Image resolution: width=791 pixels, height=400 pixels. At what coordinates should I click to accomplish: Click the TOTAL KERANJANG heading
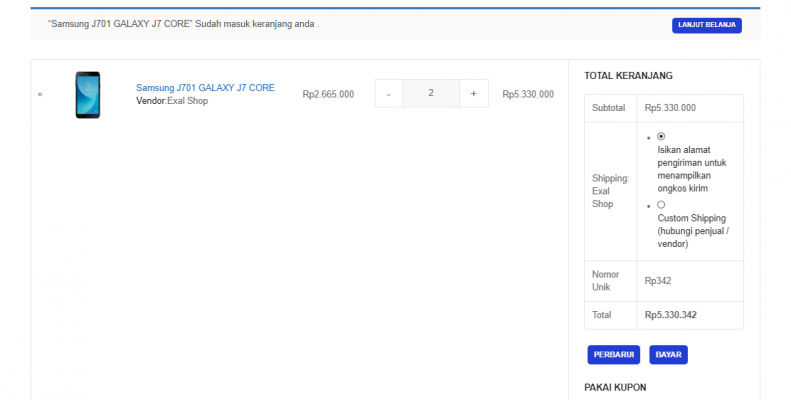tap(628, 75)
